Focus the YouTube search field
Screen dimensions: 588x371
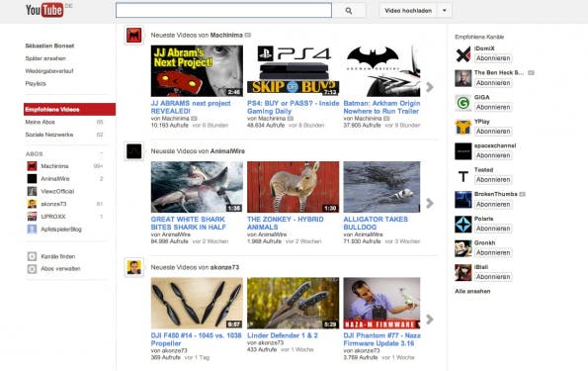223,10
